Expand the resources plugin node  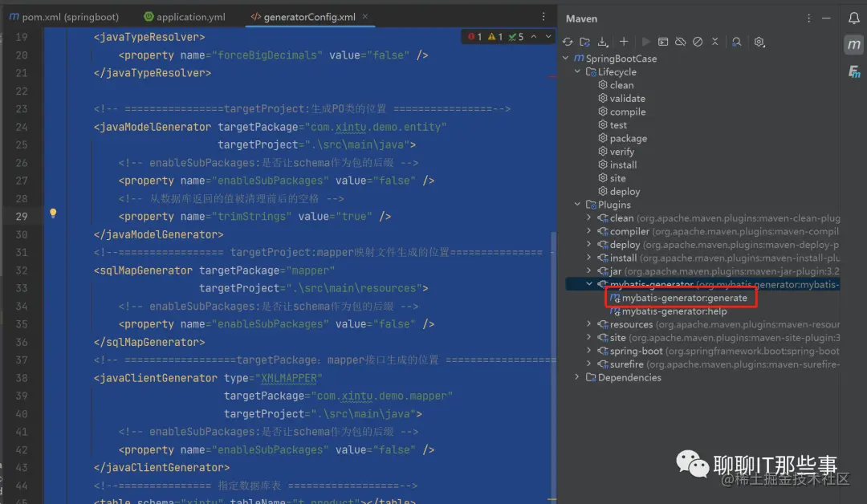click(x=589, y=324)
